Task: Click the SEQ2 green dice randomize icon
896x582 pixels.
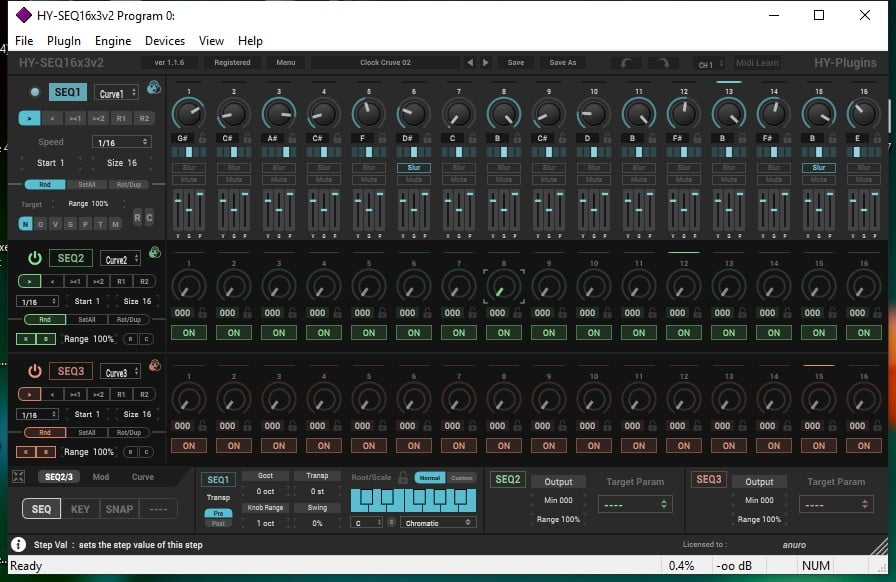Action: [154, 252]
